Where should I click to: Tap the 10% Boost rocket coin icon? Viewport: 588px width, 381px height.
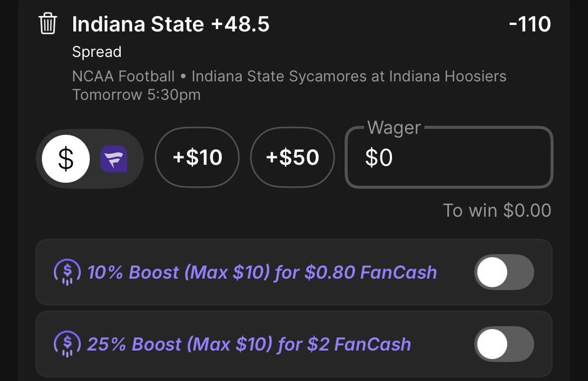pyautogui.click(x=67, y=272)
